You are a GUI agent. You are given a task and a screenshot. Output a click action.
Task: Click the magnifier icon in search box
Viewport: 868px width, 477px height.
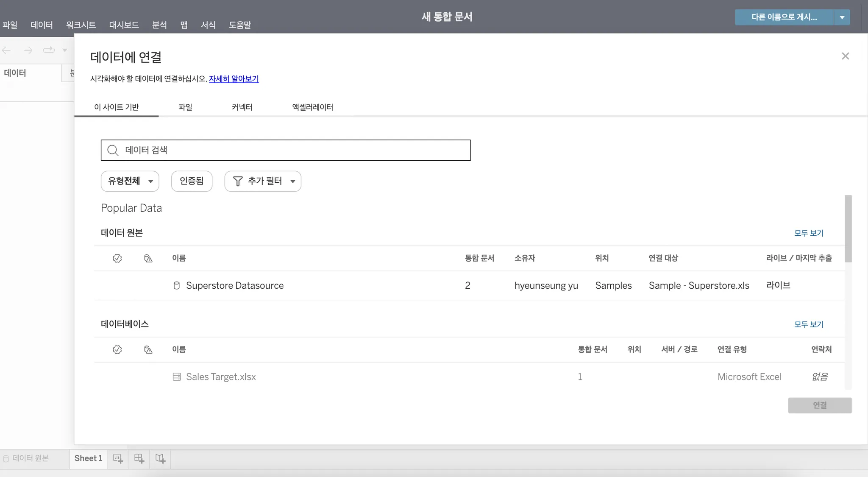(x=113, y=151)
